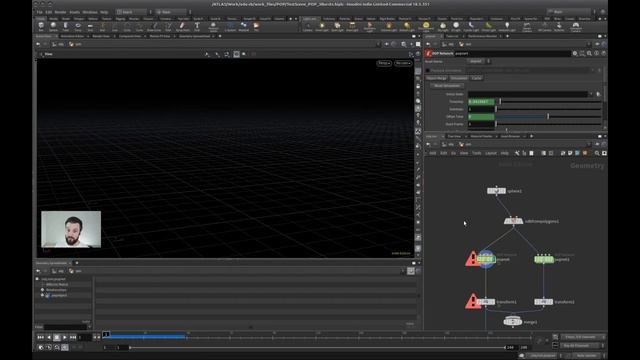The height and width of the screenshot is (360, 640).
Task: Select the sphere1 node
Action: tap(496, 191)
